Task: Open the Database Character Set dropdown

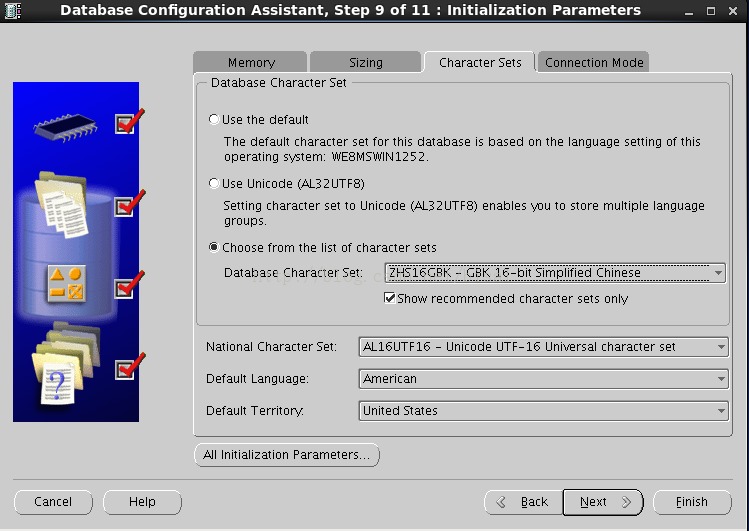Action: coord(555,273)
